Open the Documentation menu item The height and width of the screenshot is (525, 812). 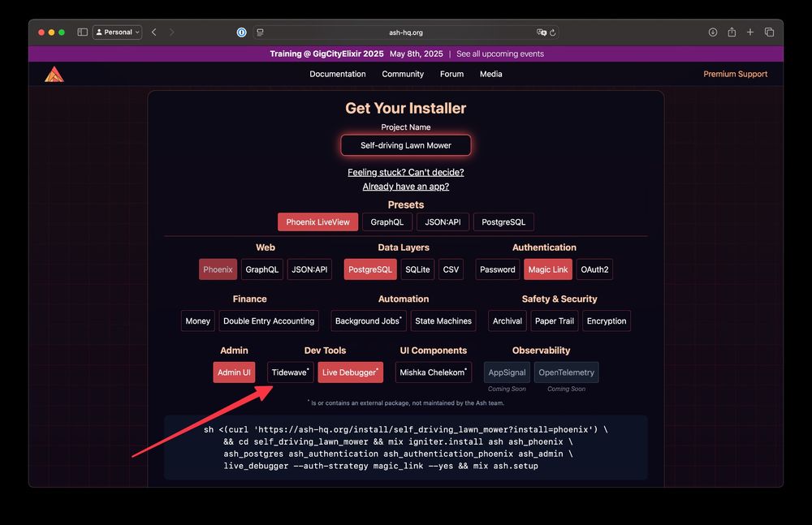click(x=338, y=74)
